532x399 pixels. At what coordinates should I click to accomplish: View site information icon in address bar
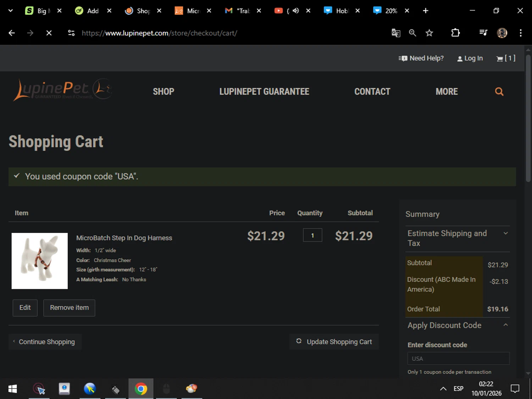[x=71, y=33]
